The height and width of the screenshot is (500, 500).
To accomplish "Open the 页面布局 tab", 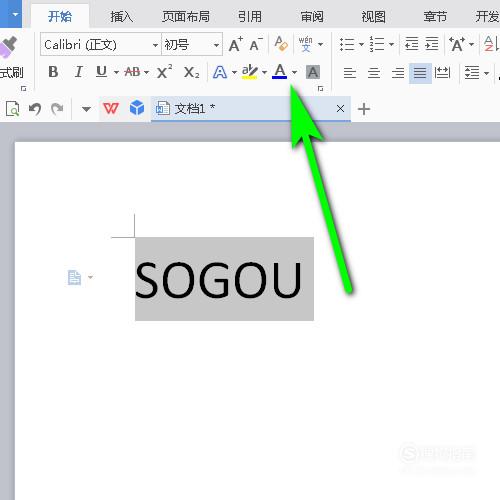I will tap(186, 16).
